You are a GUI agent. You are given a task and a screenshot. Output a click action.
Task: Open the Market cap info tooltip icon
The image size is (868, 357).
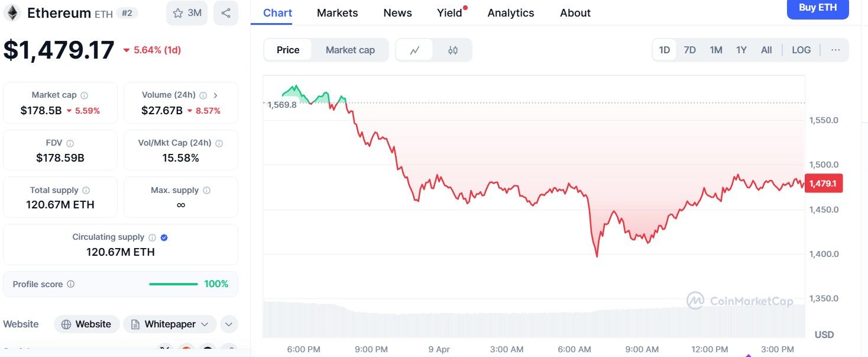pos(85,94)
